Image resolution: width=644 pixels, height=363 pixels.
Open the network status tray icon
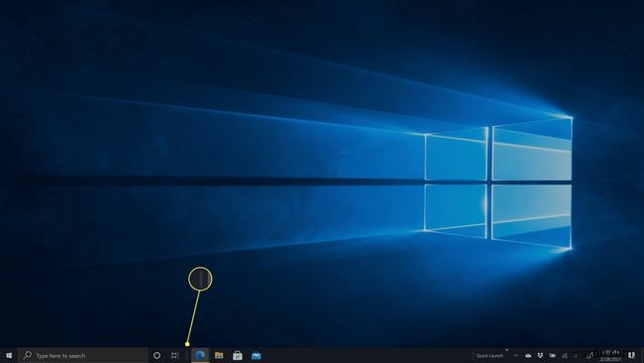(x=565, y=356)
